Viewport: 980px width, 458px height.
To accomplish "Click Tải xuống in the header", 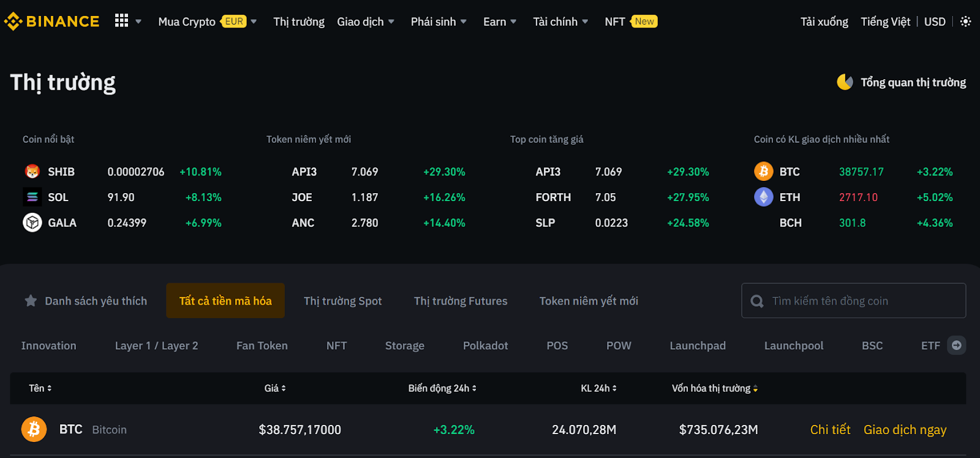I will tap(824, 21).
